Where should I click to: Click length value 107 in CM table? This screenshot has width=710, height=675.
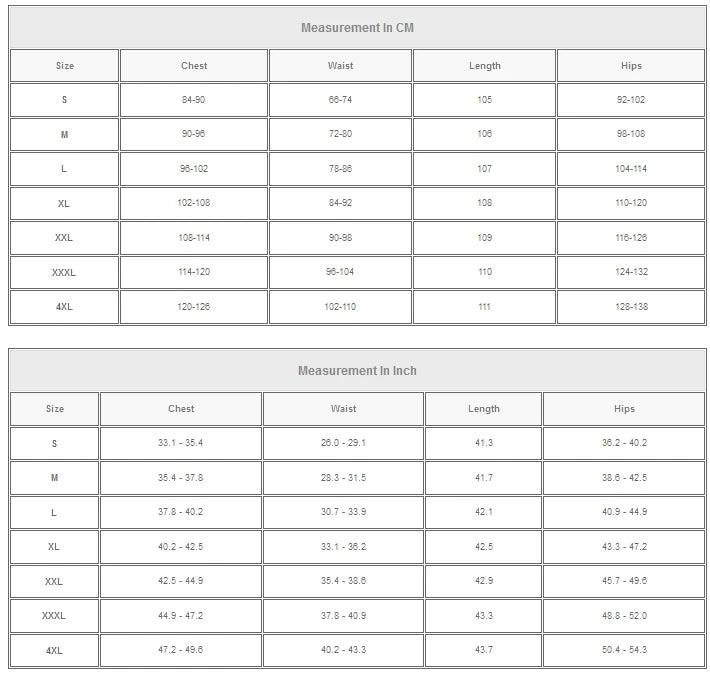484,169
